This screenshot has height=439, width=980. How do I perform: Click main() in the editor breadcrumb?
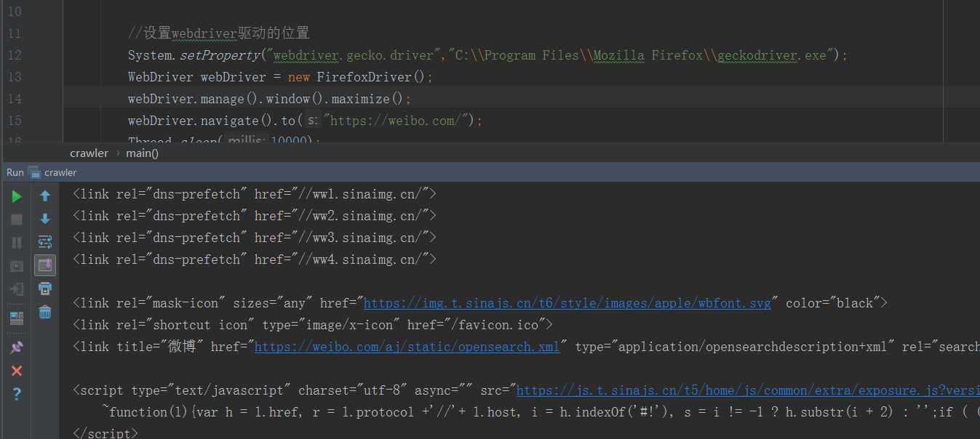coord(142,153)
